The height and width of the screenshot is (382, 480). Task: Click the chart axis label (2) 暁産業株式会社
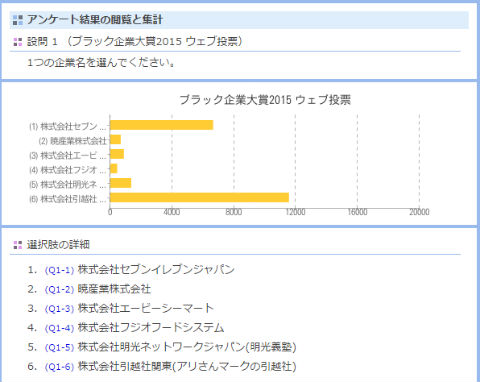pos(73,141)
